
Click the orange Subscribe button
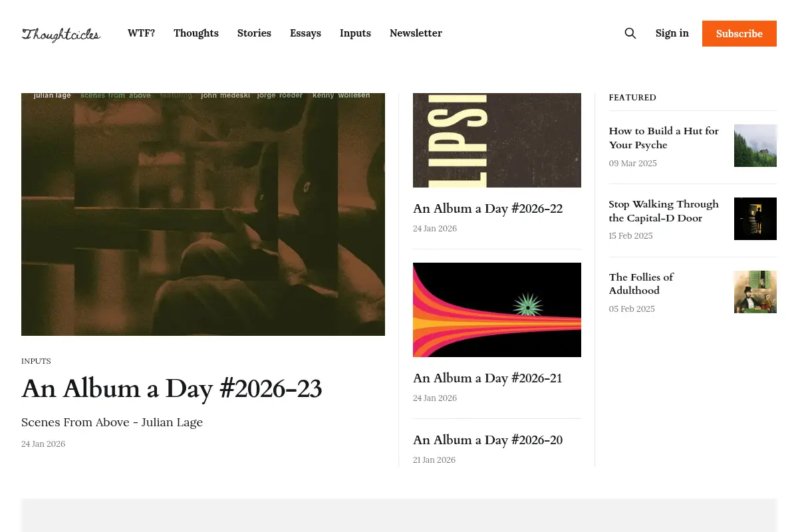tap(739, 33)
